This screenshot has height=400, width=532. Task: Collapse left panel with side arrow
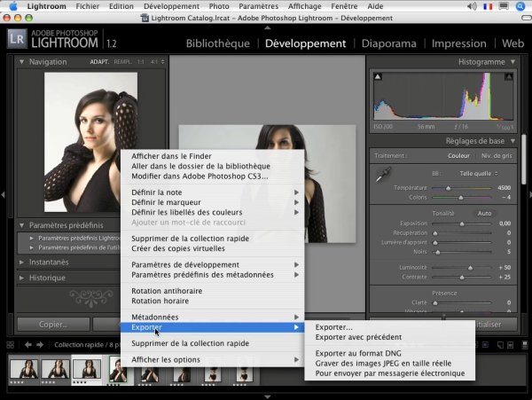point(3,195)
